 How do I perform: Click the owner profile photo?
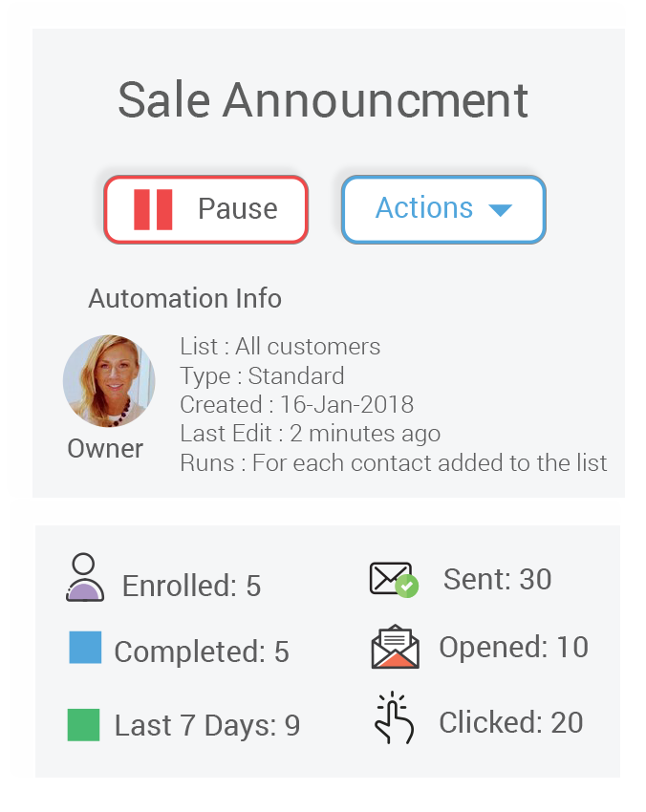click(x=109, y=380)
